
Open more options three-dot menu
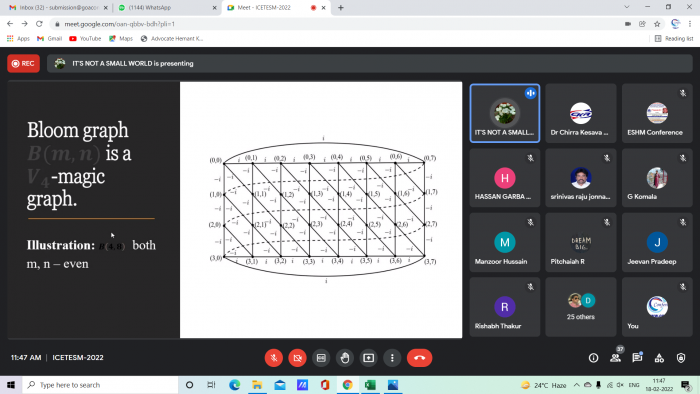coord(392,358)
